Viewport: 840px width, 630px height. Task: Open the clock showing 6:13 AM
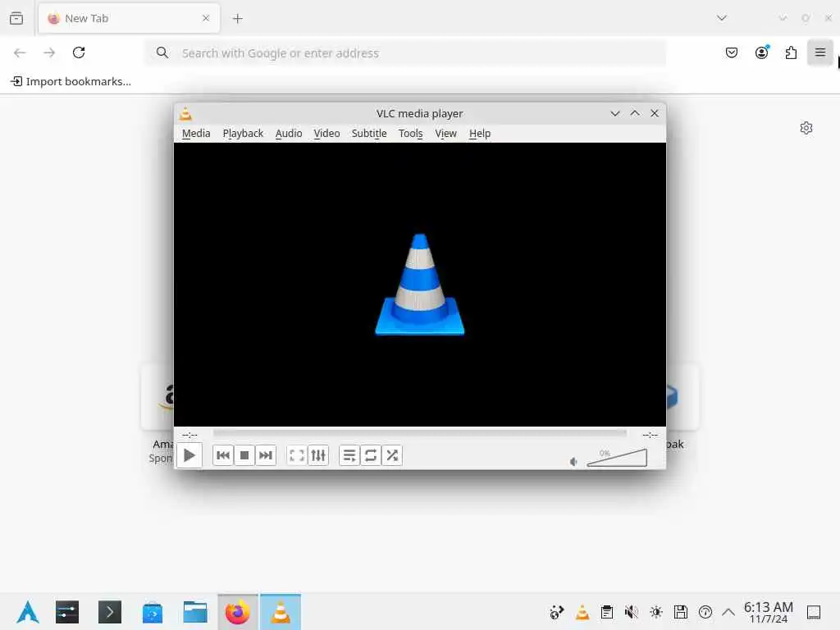tap(768, 612)
